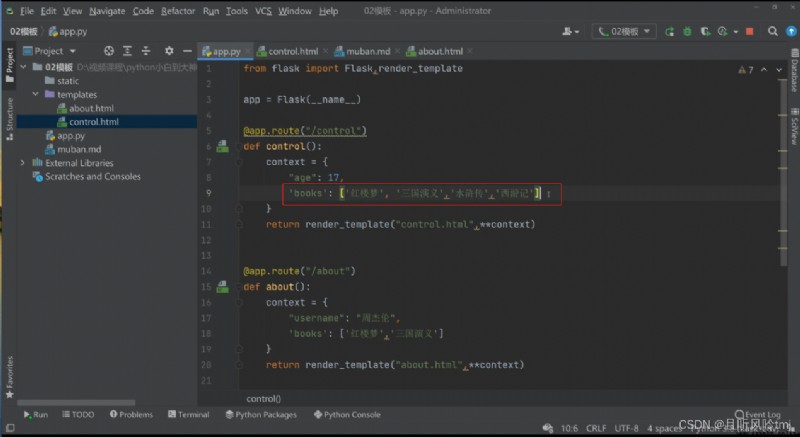Viewport: 800px width, 437px height.
Task: Toggle the Project tool window stripe button
Action: pos(10,65)
